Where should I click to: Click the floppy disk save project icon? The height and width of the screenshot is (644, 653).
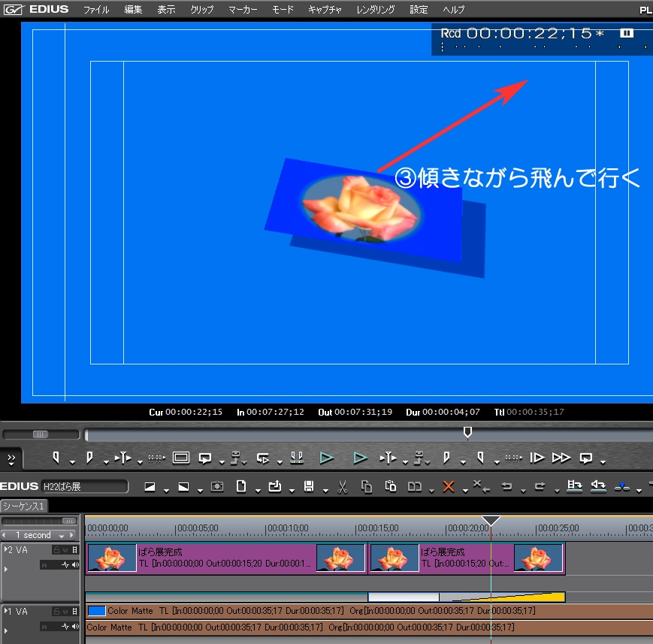pyautogui.click(x=308, y=487)
